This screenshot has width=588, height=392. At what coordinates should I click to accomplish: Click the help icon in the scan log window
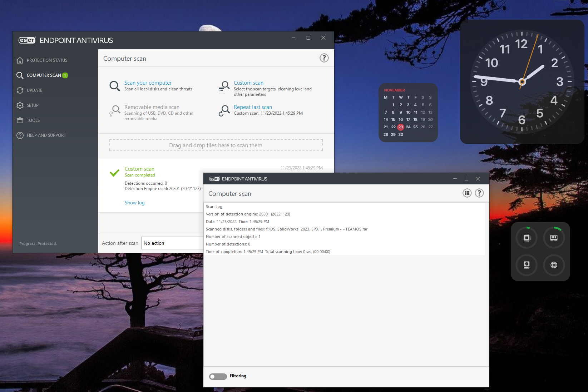479,193
